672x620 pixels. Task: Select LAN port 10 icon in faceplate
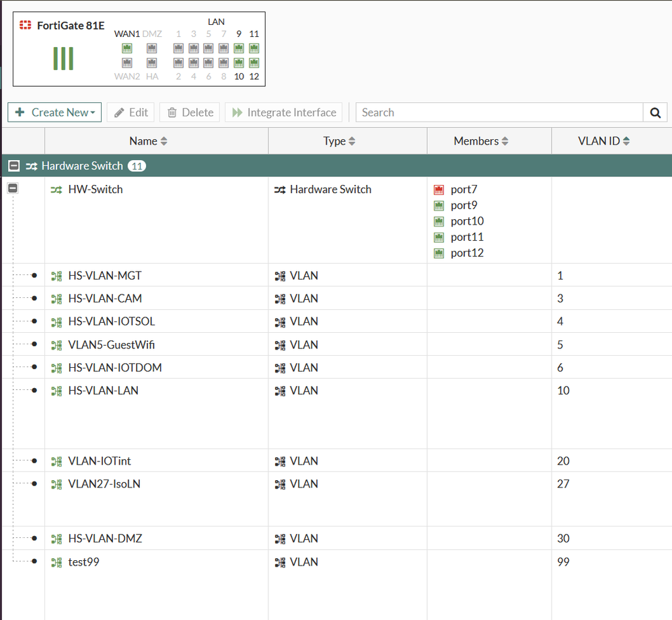(x=239, y=63)
